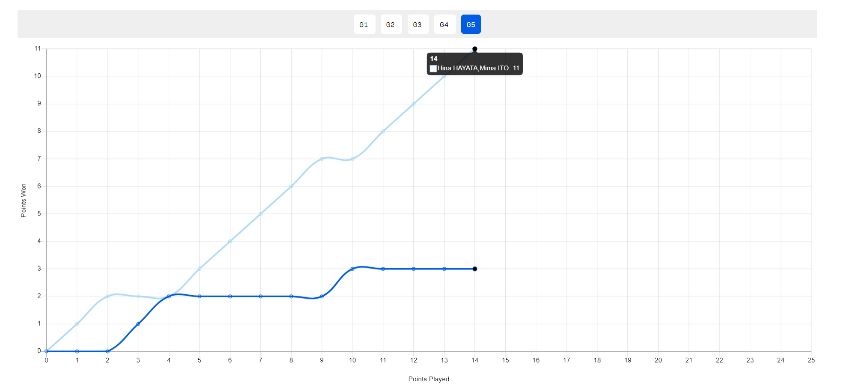Viewport: 868px width, 392px height.
Task: Click dark blue data point at 12 points played
Action: [x=414, y=269]
